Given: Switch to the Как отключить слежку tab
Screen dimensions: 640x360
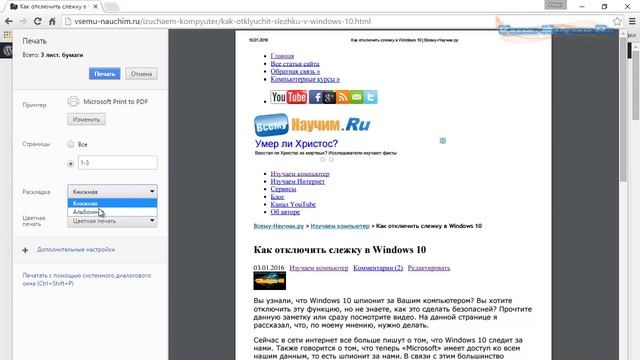Looking at the screenshot, I should click(53, 7).
